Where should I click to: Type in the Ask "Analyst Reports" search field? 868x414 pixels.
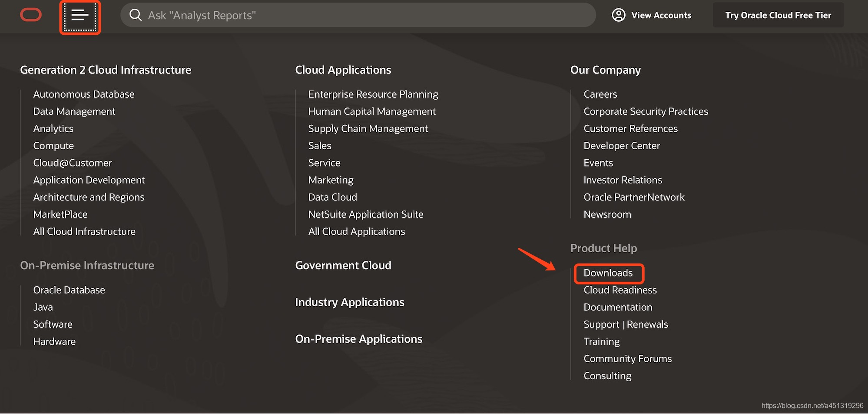(365, 15)
